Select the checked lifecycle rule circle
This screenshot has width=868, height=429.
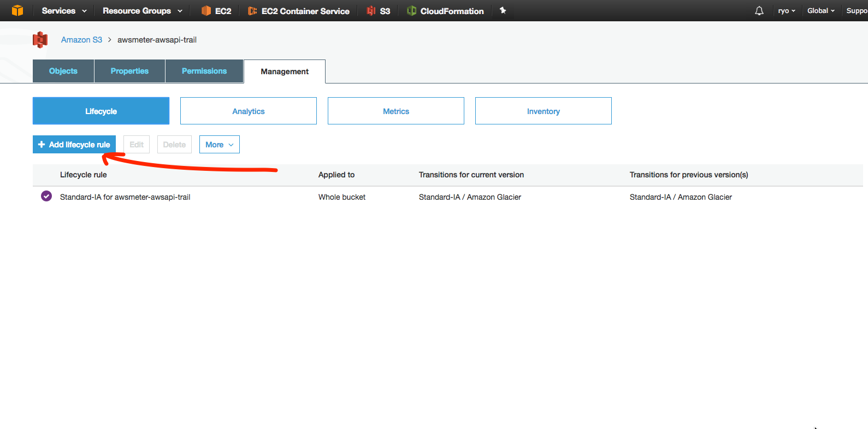(46, 196)
